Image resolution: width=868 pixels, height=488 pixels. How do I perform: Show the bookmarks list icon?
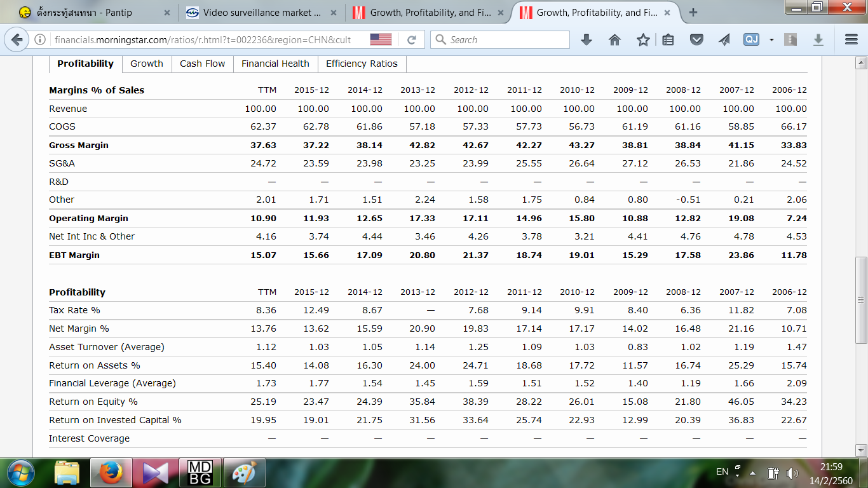668,40
